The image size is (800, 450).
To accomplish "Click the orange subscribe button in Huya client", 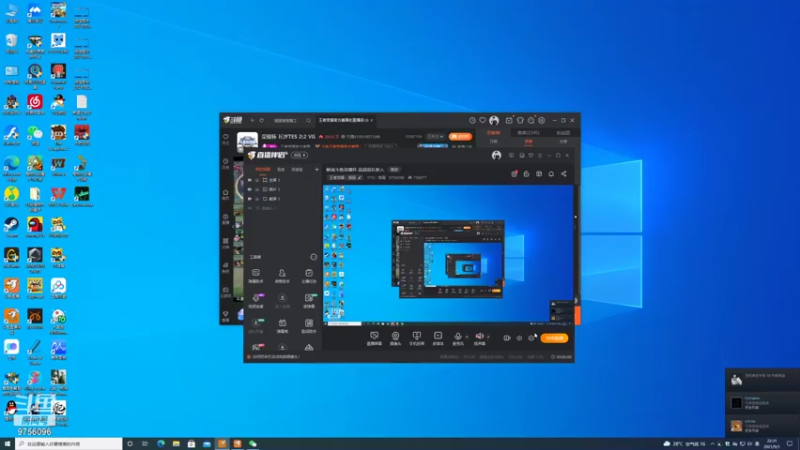I will tap(460, 137).
